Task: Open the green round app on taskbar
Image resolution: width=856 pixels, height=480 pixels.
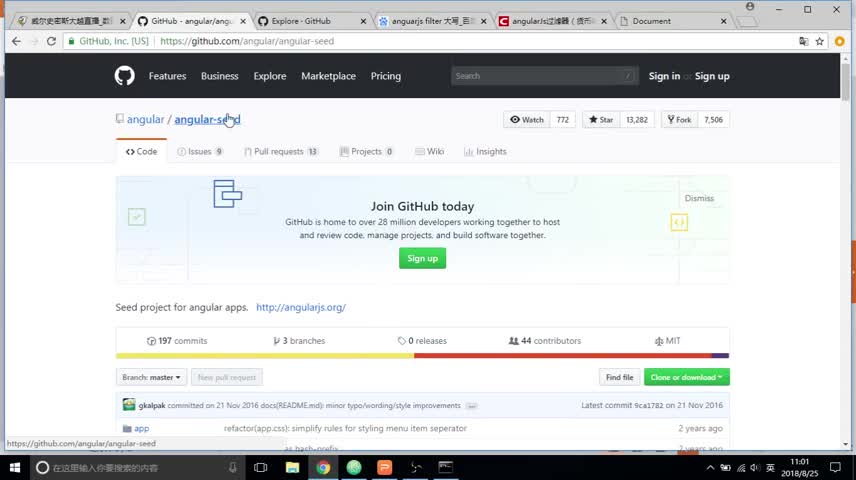Action: pos(354,467)
